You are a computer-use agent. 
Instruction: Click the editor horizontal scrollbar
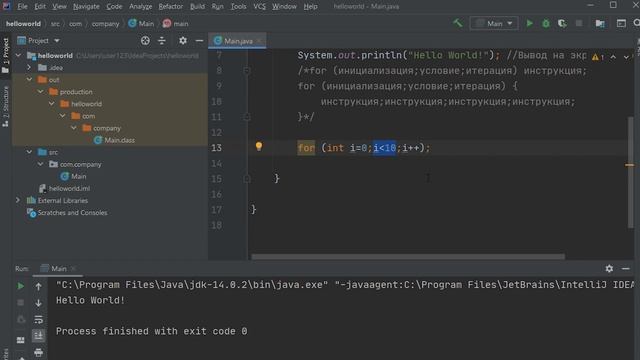pyautogui.click(x=408, y=257)
